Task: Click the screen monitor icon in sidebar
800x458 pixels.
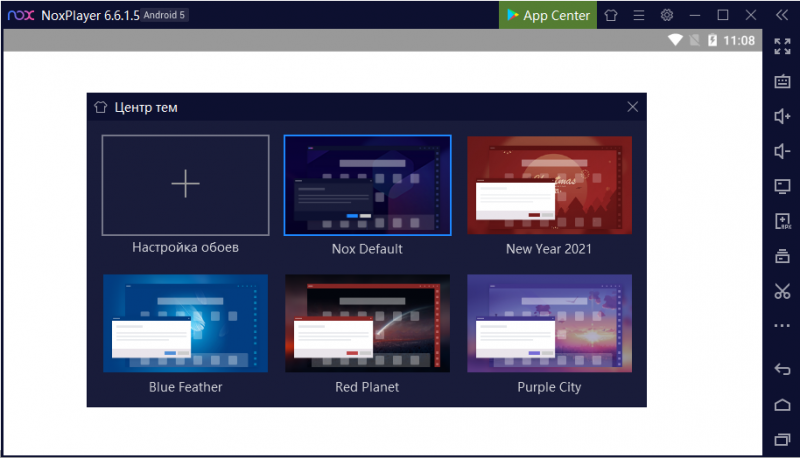Action: (782, 186)
